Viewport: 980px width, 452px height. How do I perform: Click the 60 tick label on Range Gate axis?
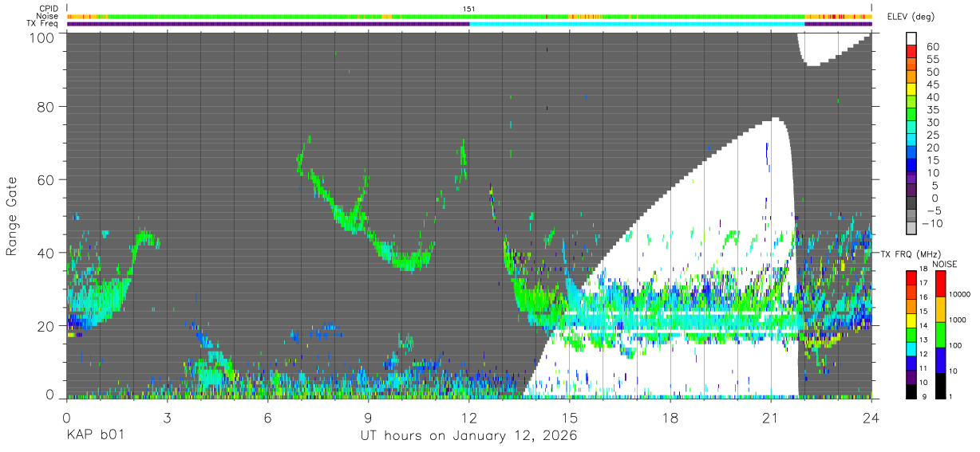click(x=45, y=180)
